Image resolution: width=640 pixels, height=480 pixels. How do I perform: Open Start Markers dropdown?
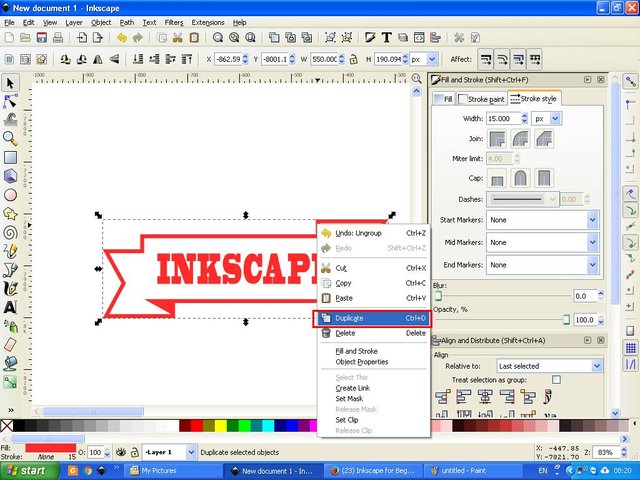543,220
